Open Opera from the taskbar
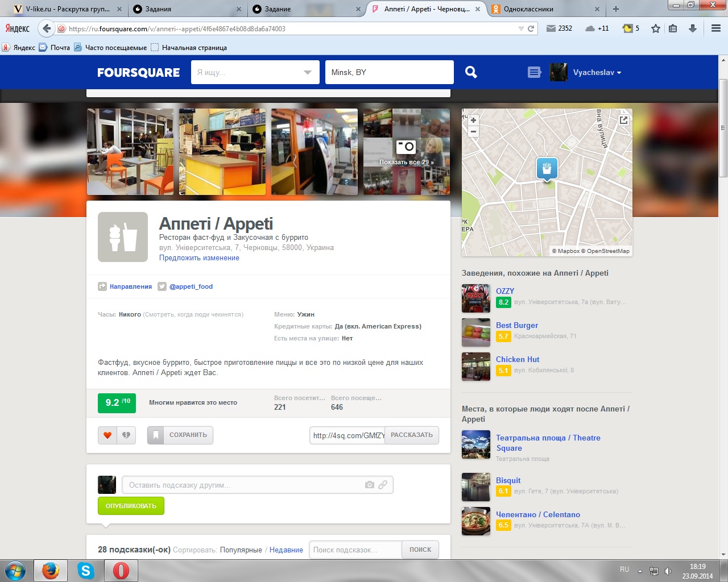 [121, 571]
